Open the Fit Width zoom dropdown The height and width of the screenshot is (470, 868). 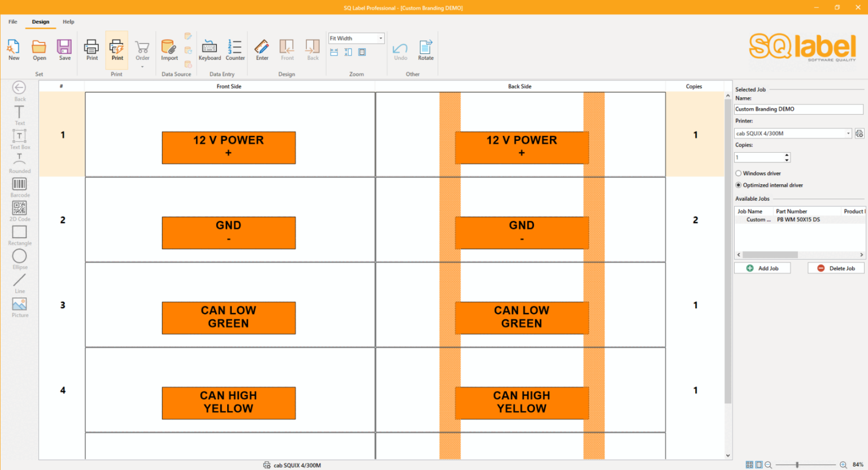pos(380,38)
